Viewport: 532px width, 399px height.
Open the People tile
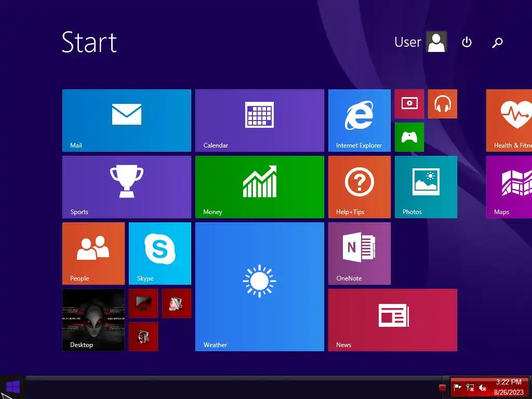pos(94,254)
